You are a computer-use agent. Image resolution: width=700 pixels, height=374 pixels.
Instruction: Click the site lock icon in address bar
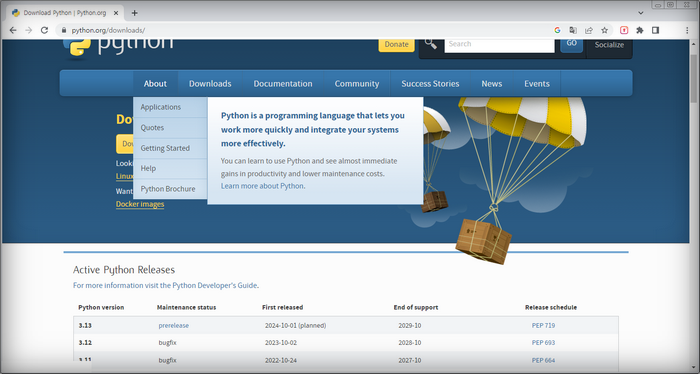[x=64, y=30]
